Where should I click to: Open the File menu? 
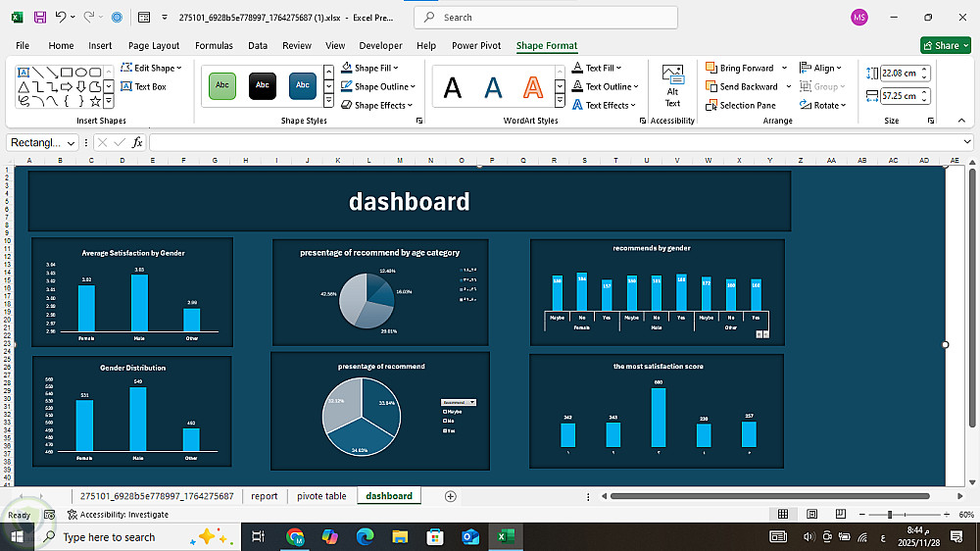(x=23, y=46)
